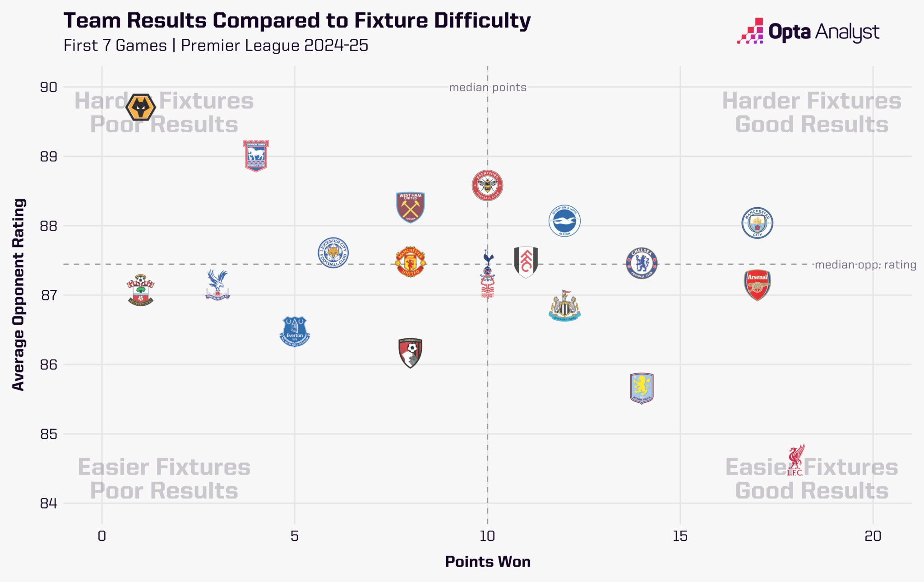Viewport: 924px width, 582px height.
Task: Select the Everton crest
Action: pyautogui.click(x=295, y=331)
